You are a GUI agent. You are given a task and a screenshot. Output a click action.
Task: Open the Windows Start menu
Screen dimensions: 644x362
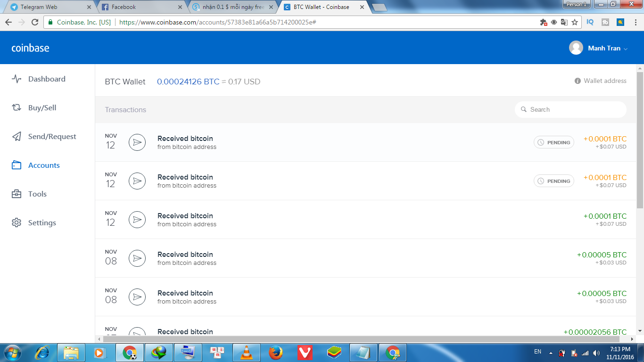(x=13, y=353)
